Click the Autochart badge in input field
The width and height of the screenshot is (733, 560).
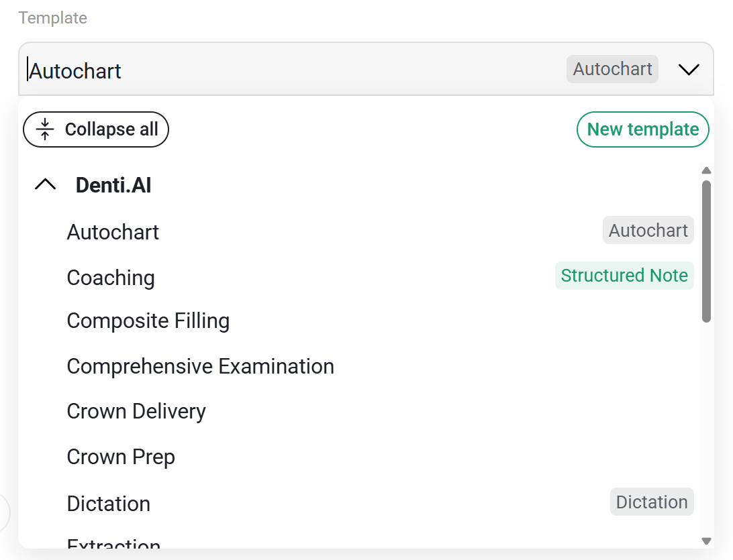point(612,69)
